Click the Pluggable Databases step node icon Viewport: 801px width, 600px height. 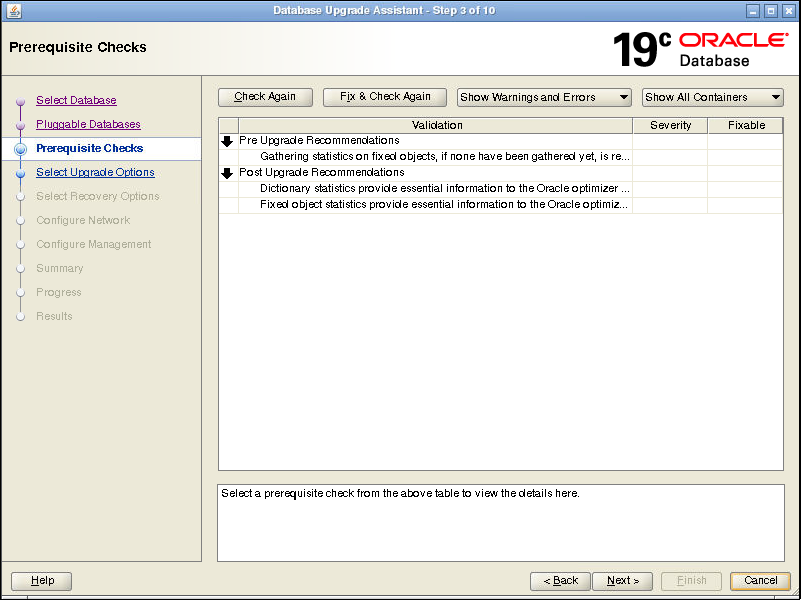(21, 124)
